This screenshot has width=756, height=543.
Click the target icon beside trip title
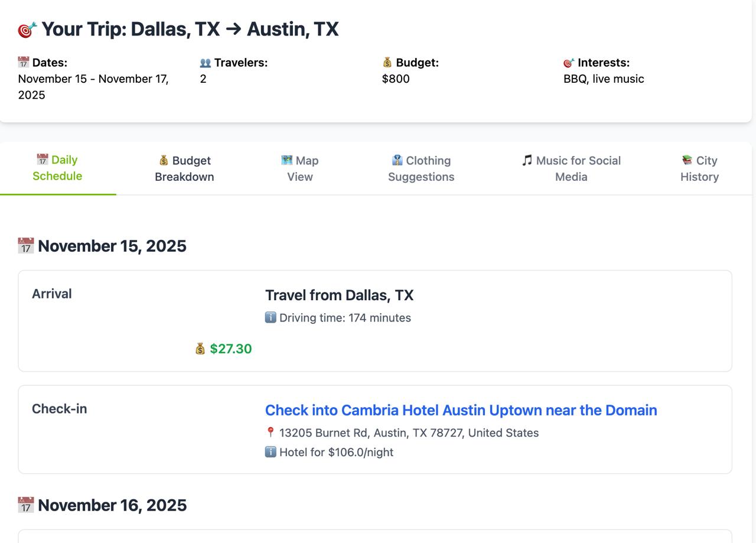click(27, 30)
